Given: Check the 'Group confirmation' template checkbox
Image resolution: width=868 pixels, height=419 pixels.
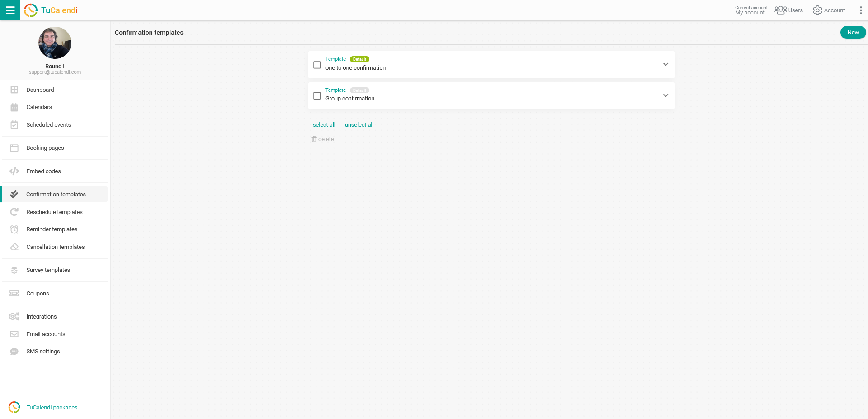Looking at the screenshot, I should coord(317,96).
